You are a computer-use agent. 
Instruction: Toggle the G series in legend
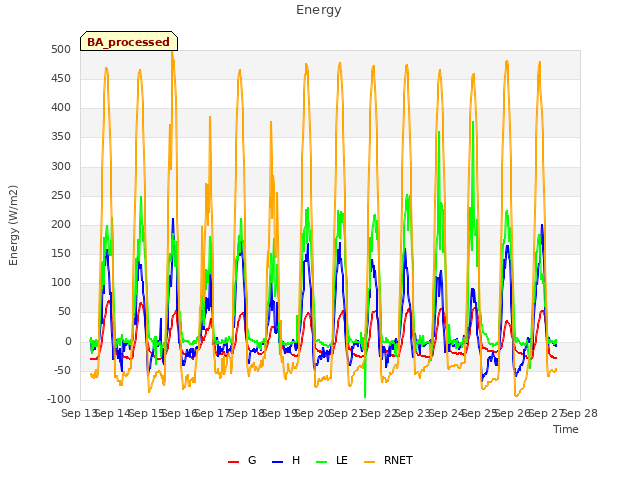[242, 460]
